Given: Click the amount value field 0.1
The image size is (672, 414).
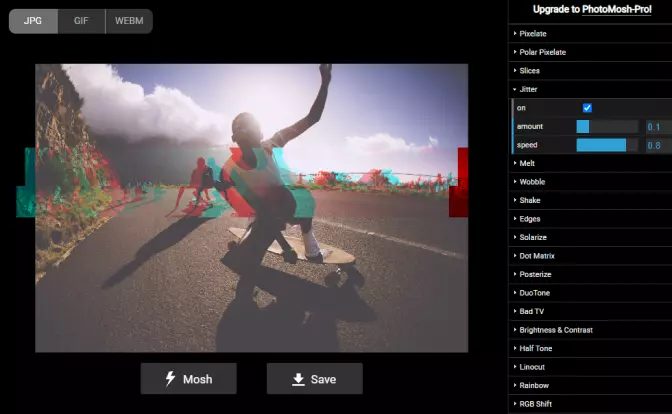Looking at the screenshot, I should (x=658, y=127).
